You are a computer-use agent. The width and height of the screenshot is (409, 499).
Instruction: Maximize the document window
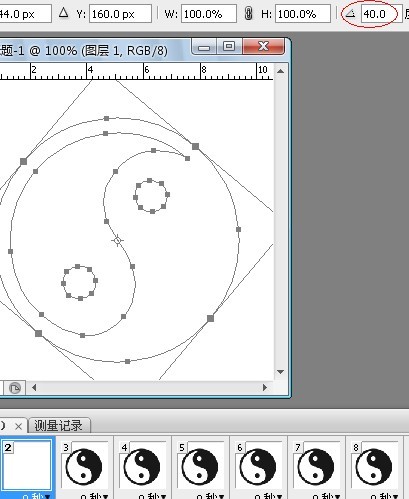pyautogui.click(x=229, y=46)
